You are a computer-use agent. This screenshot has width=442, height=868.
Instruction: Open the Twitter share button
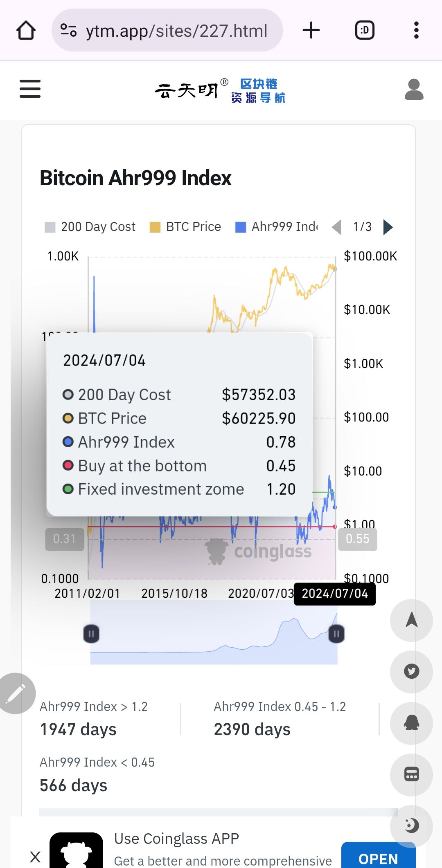click(x=411, y=671)
